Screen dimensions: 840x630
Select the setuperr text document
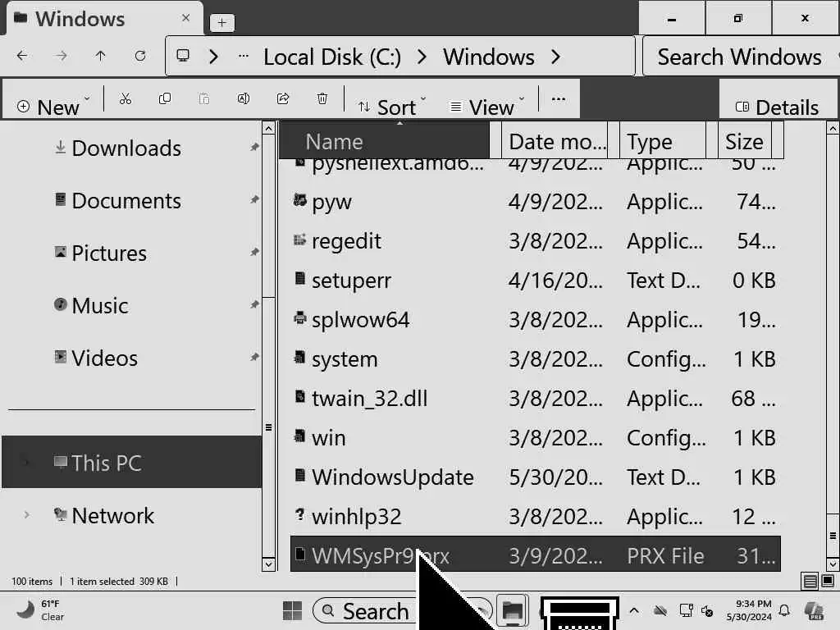coord(535,281)
